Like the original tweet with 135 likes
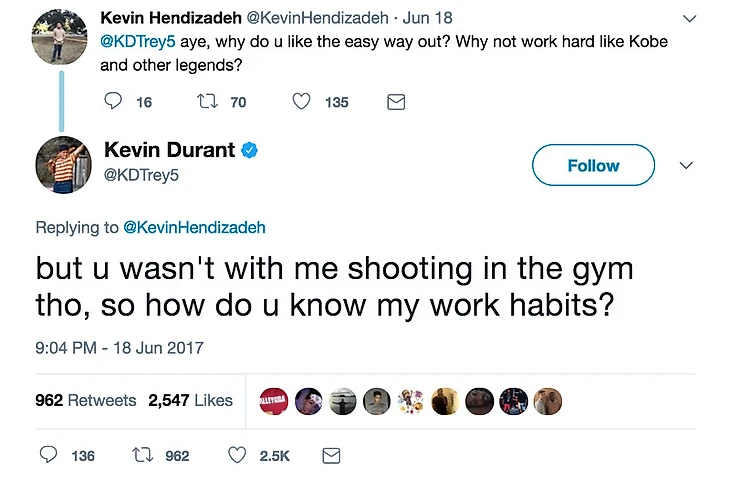This screenshot has height=478, width=730. pyautogui.click(x=301, y=102)
